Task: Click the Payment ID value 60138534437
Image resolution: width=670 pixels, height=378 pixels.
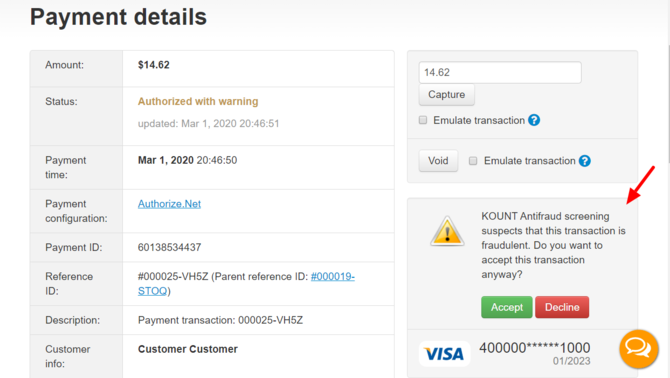Action: point(169,247)
